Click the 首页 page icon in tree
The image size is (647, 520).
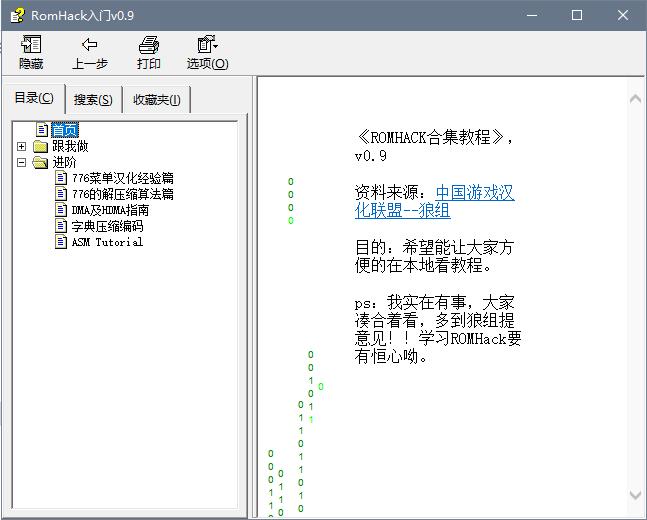point(42,130)
